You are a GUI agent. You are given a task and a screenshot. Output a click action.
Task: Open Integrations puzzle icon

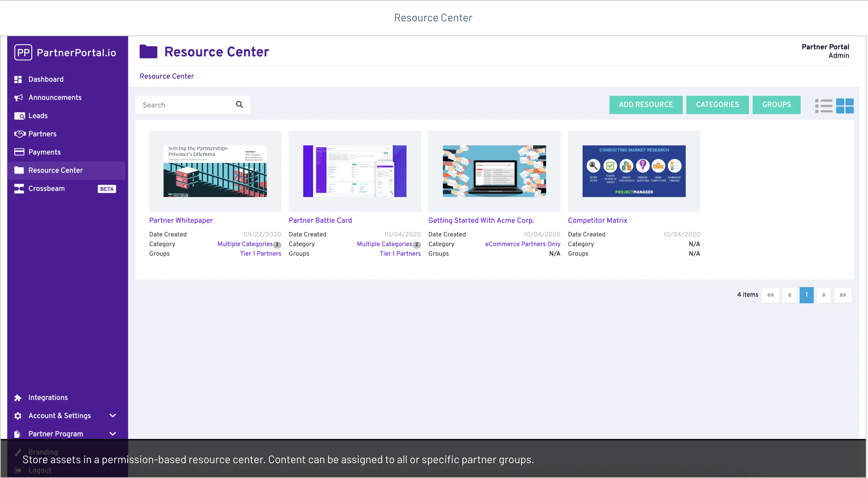point(18,398)
